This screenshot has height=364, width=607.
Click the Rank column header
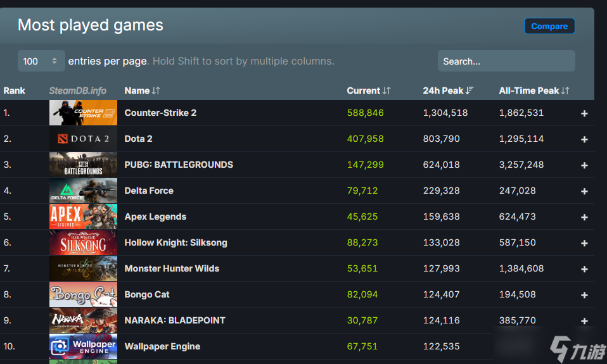pyautogui.click(x=15, y=91)
